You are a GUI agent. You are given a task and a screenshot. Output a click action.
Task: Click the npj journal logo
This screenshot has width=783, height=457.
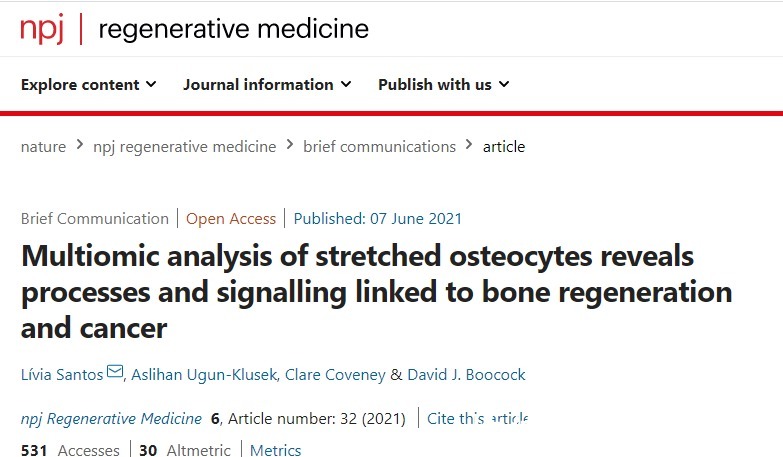pyautogui.click(x=42, y=28)
